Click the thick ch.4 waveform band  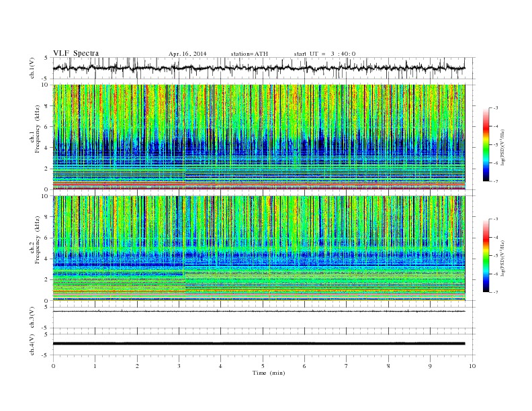click(259, 344)
